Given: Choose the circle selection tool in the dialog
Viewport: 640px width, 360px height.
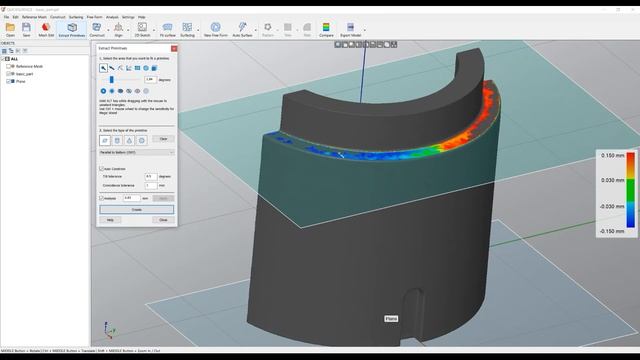Looking at the screenshot, I should coord(146,68).
